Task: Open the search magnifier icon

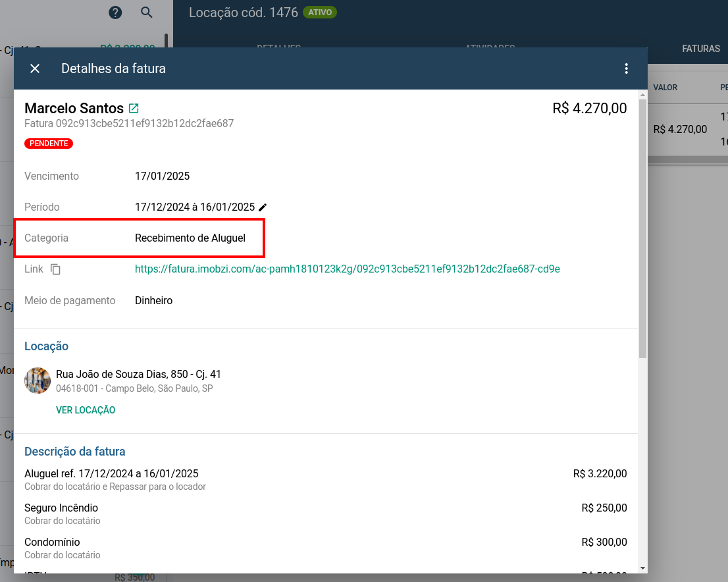Action: pyautogui.click(x=147, y=13)
